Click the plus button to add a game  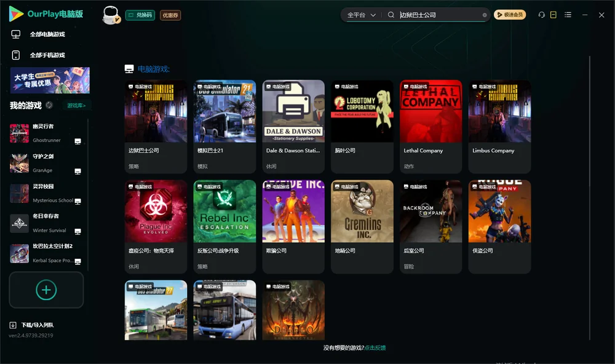tap(46, 290)
